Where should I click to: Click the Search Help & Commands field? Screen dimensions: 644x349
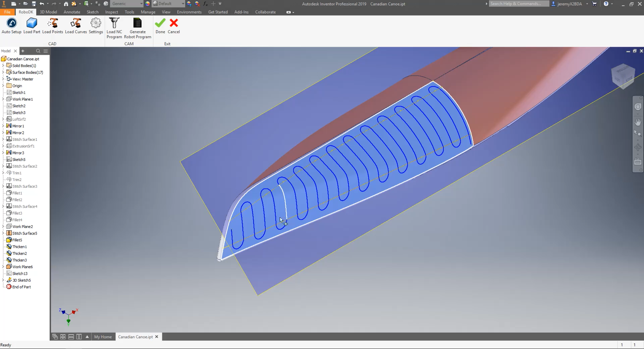click(518, 4)
